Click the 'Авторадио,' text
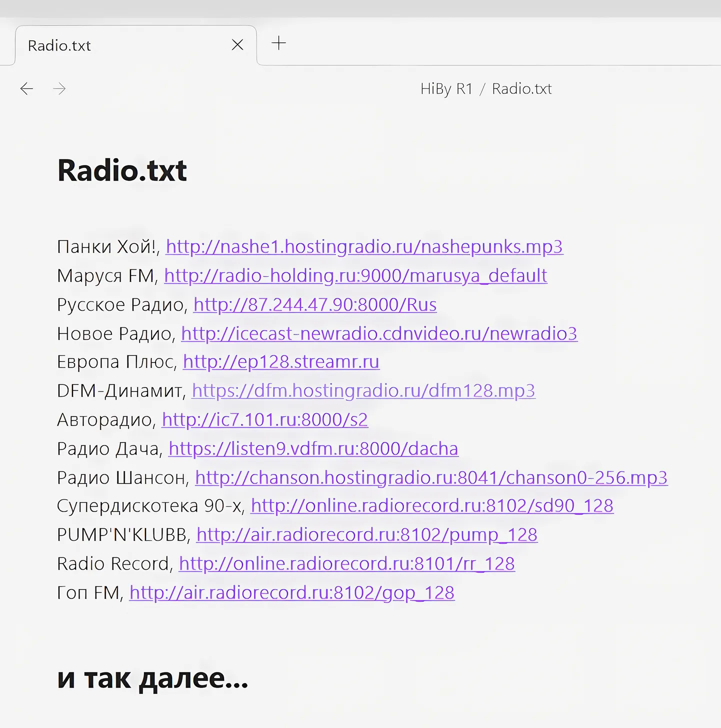 107,420
